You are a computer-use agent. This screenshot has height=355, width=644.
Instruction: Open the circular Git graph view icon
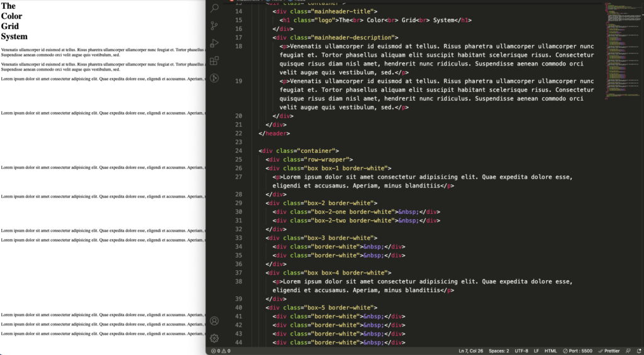pyautogui.click(x=214, y=78)
